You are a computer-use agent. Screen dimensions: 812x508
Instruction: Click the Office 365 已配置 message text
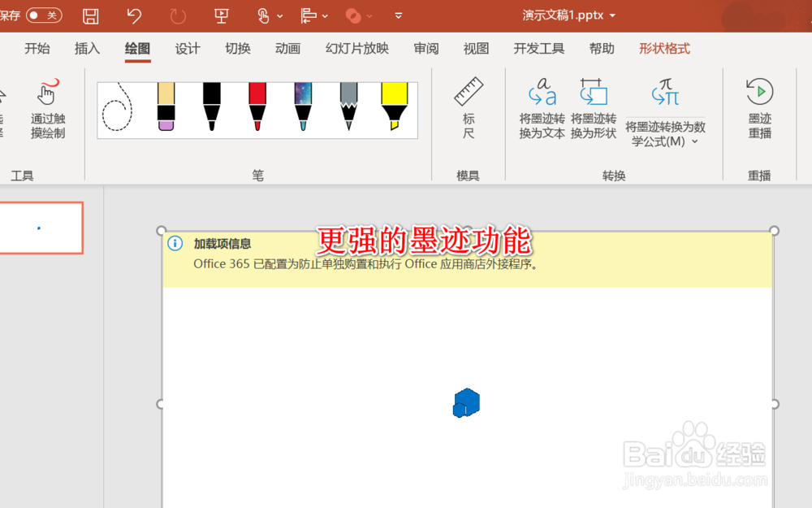click(x=366, y=264)
